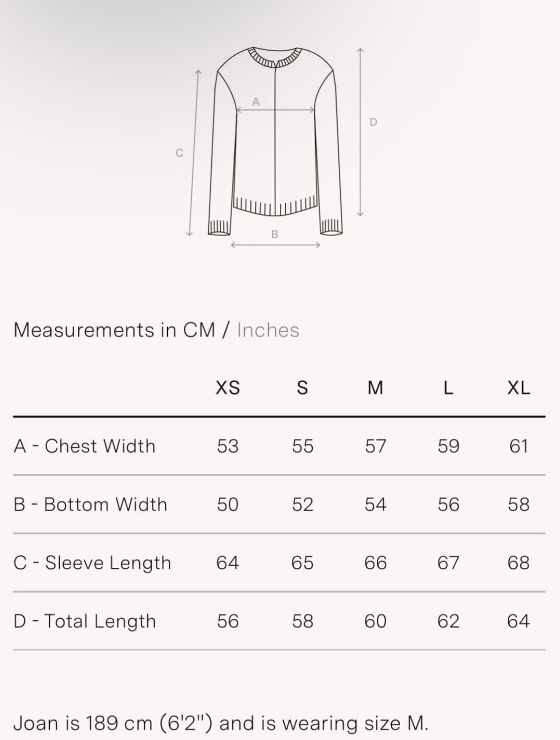Click the L size column header
The width and height of the screenshot is (560, 740).
coord(448,388)
